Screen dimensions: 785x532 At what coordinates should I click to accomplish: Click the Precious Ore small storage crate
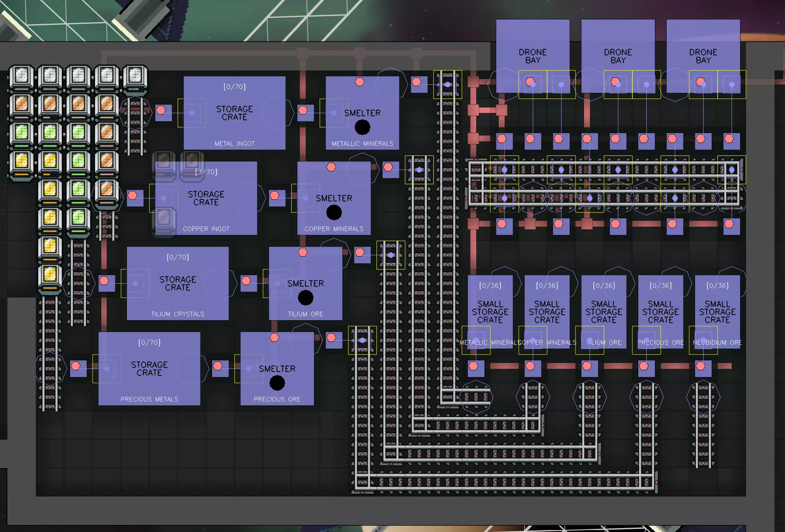pyautogui.click(x=660, y=312)
